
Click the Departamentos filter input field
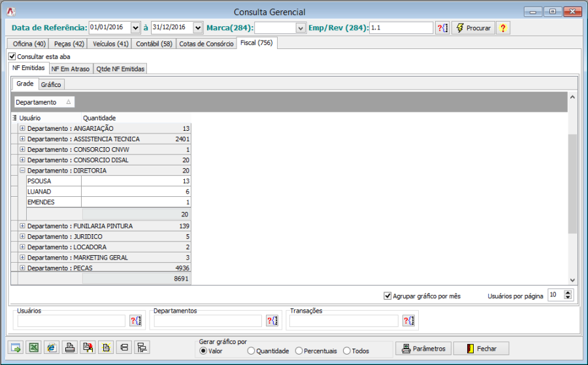(208, 321)
